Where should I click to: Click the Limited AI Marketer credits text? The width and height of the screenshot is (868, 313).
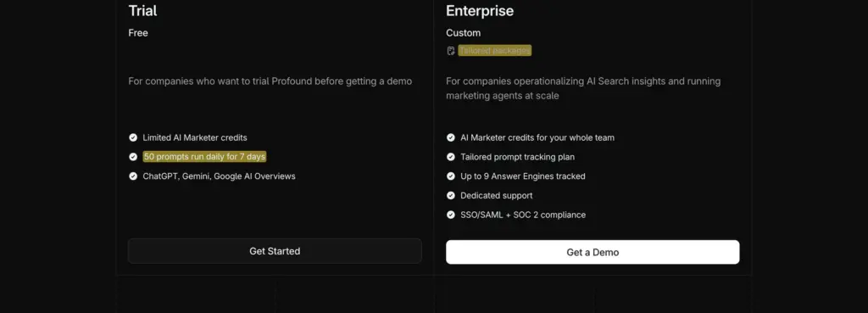(x=195, y=137)
